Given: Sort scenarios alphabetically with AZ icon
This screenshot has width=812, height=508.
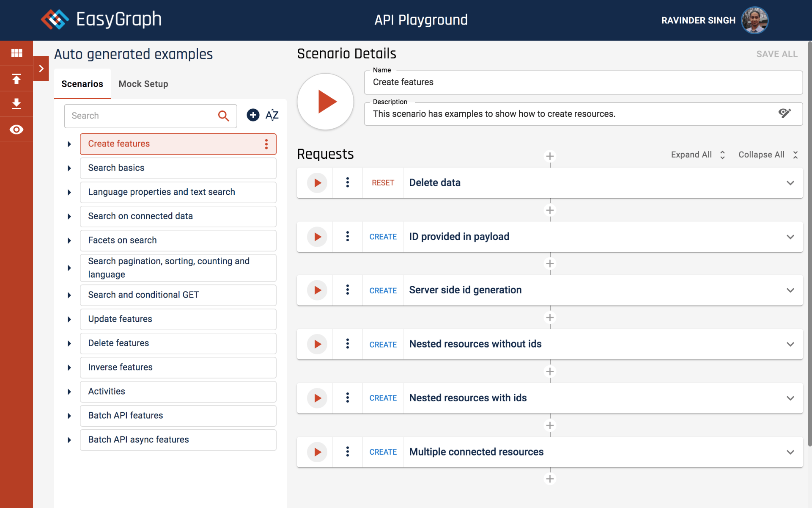Looking at the screenshot, I should coord(272,115).
